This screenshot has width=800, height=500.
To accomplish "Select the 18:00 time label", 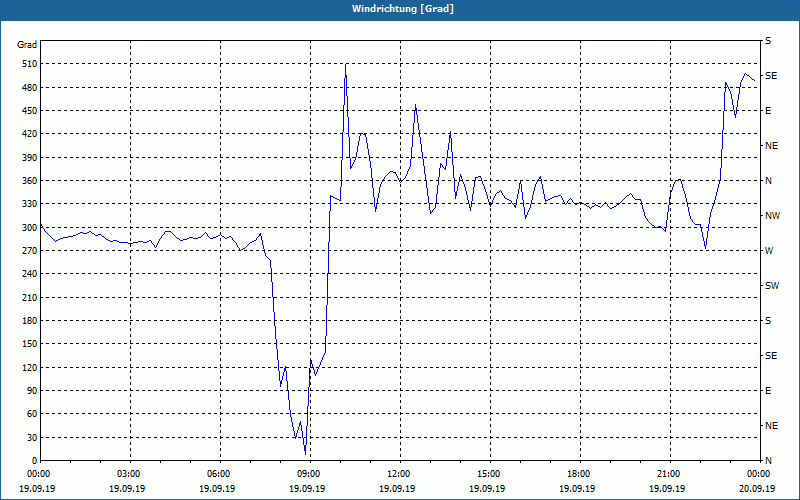I will pyautogui.click(x=578, y=474).
